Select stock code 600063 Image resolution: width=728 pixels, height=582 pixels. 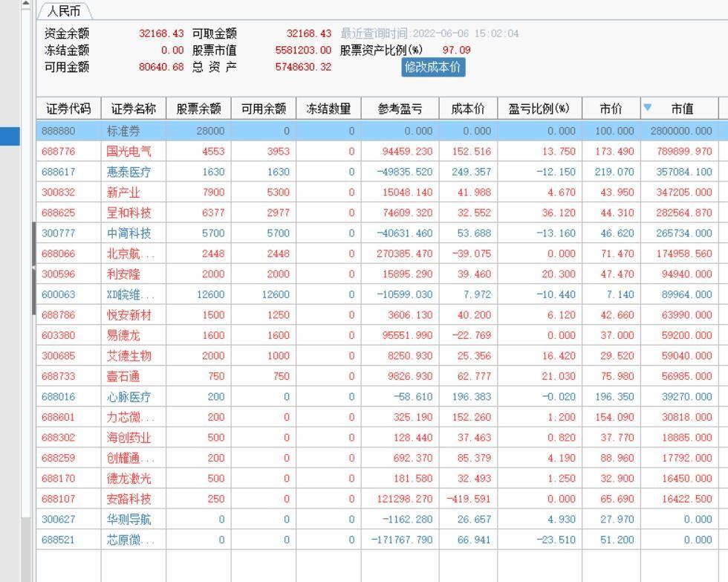(58, 294)
